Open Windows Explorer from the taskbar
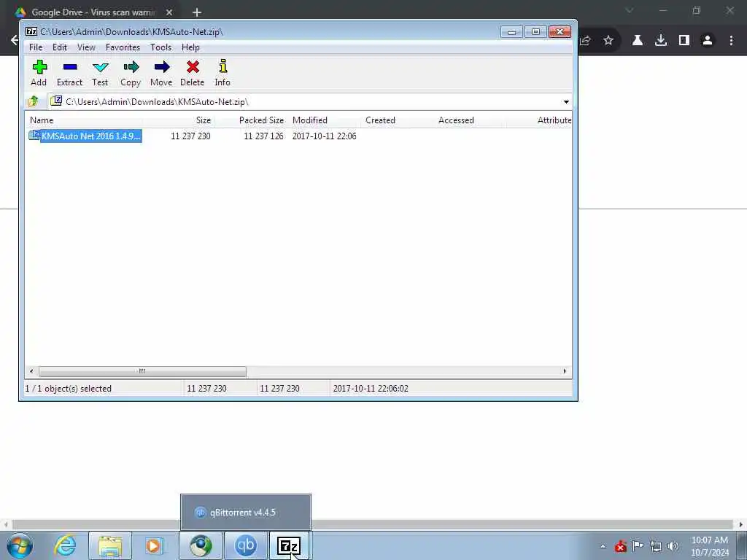The width and height of the screenshot is (747, 560). (x=110, y=545)
